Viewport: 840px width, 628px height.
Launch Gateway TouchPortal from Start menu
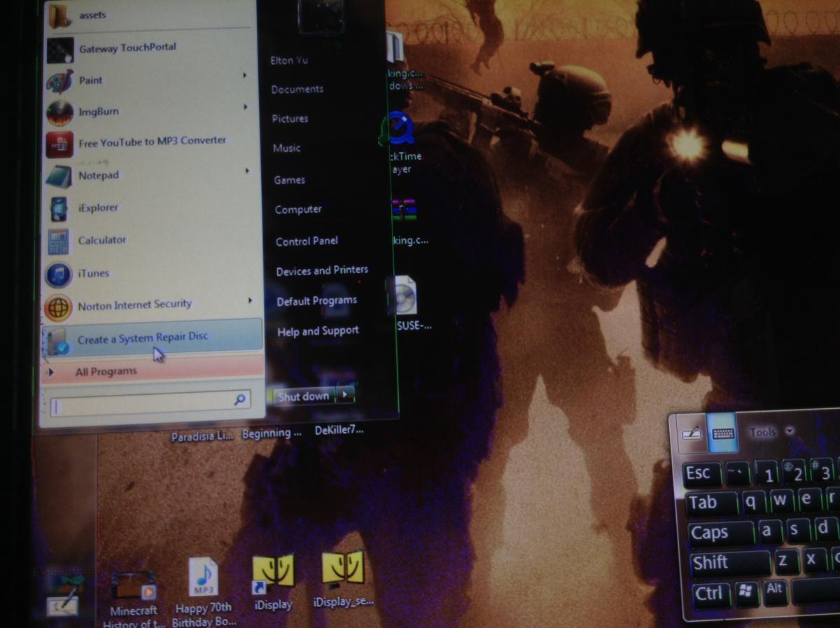tap(148, 48)
